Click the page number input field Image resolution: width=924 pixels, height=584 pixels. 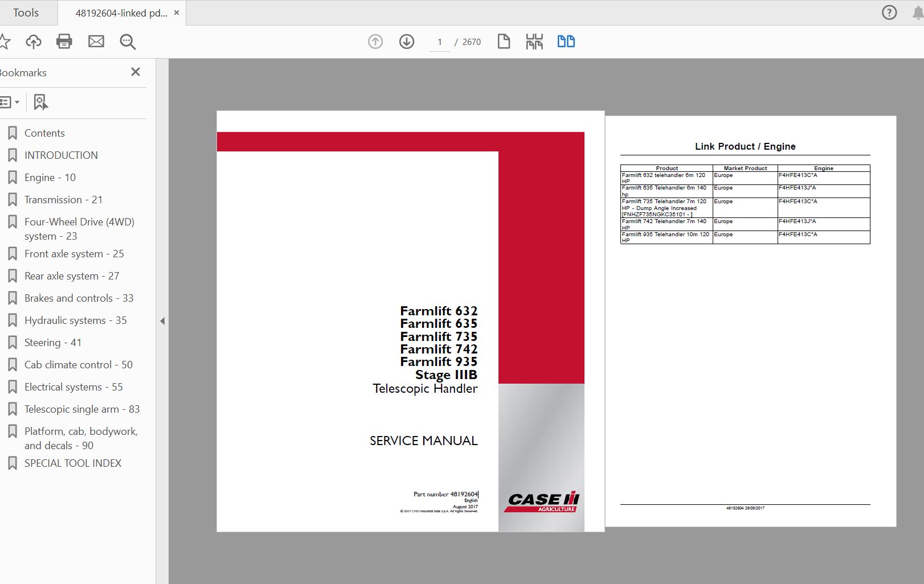pyautogui.click(x=439, y=42)
